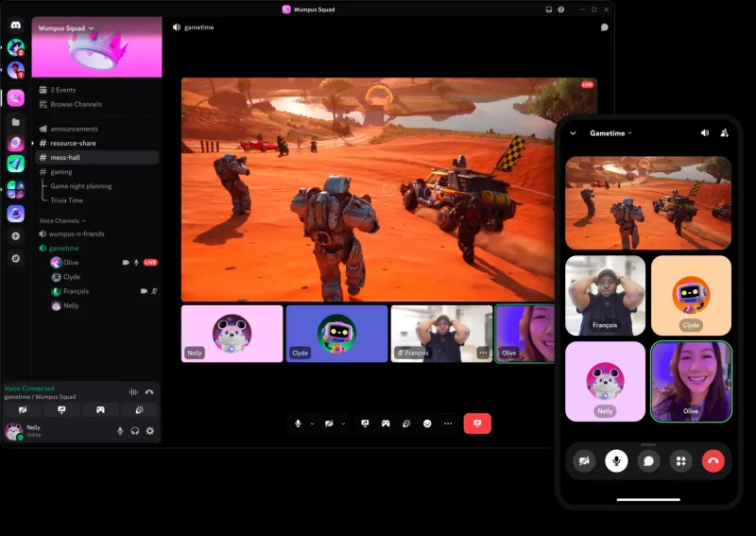Select the Wumpus Squad server icon in sidebar

[x=16, y=98]
